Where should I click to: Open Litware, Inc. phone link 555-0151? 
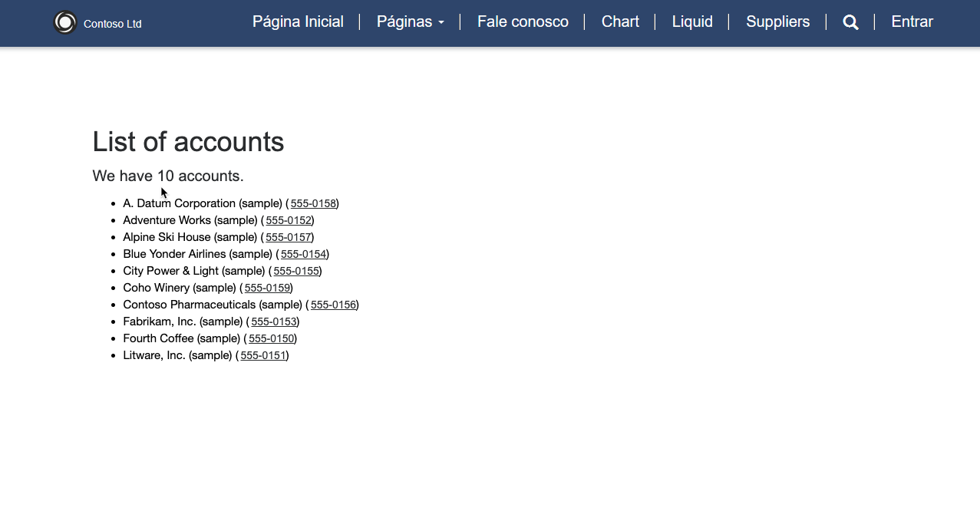(263, 355)
